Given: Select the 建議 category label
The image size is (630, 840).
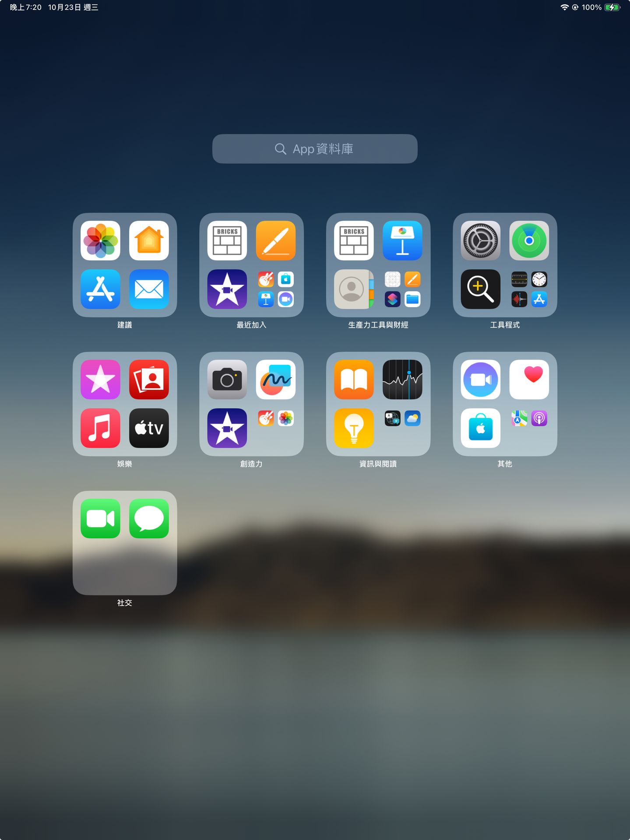Looking at the screenshot, I should pos(125,325).
